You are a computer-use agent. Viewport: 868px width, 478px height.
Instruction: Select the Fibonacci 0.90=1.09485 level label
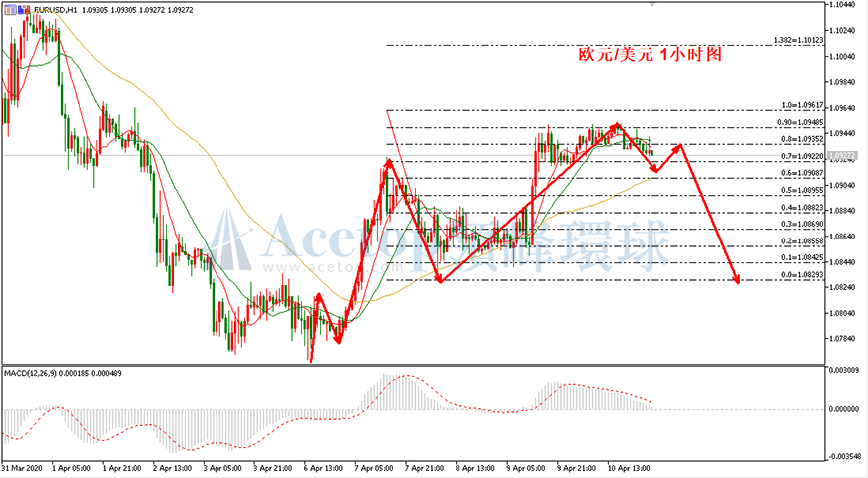coord(800,122)
